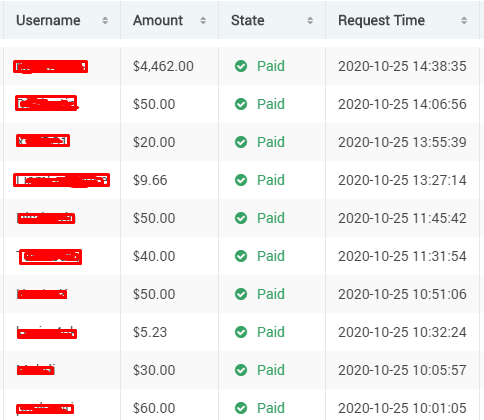Select the State column header label

[248, 21]
